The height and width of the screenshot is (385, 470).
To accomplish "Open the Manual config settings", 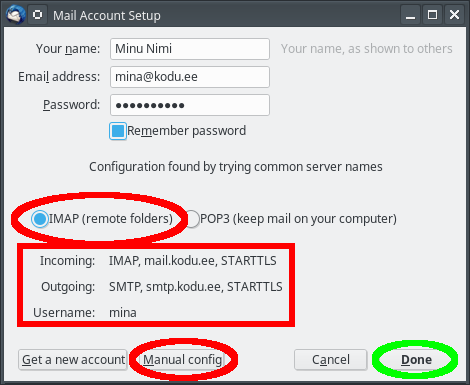I will coord(183,360).
